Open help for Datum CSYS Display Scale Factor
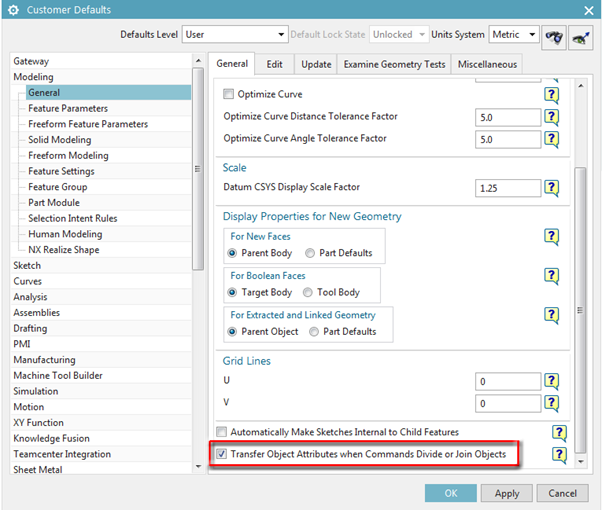Image resolution: width=602 pixels, height=510 pixels. (x=551, y=187)
